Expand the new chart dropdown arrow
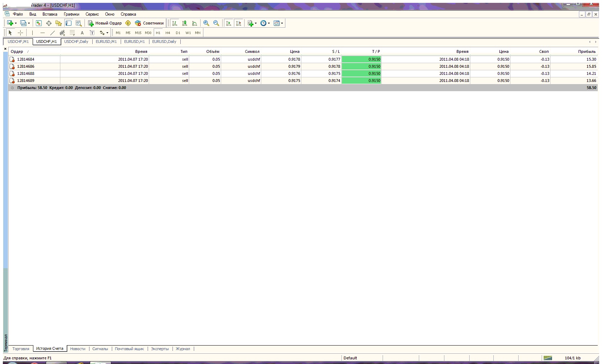Screen dimensions: 602x364 (16, 23)
